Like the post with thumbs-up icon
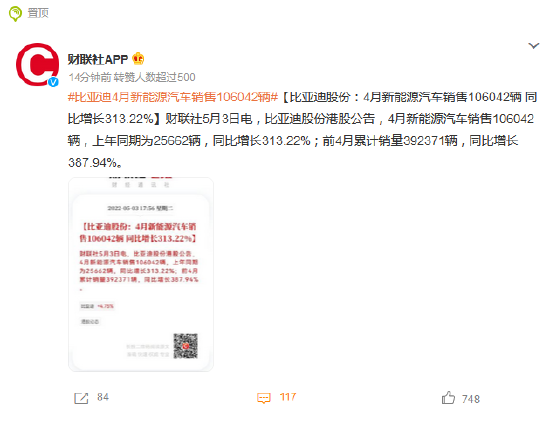The width and height of the screenshot is (550, 431). (448, 398)
